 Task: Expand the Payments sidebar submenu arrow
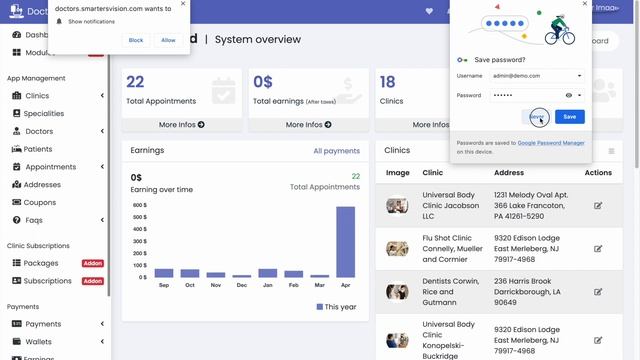(x=102, y=324)
